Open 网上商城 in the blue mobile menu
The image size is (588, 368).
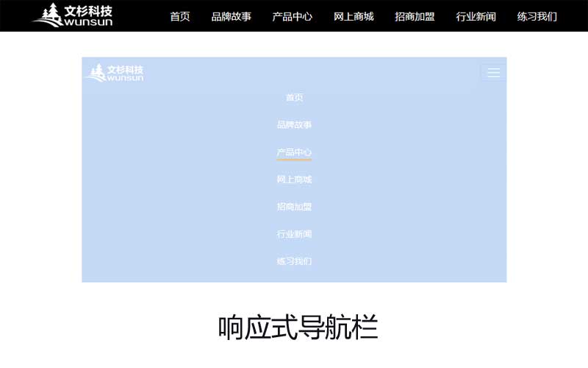click(295, 180)
